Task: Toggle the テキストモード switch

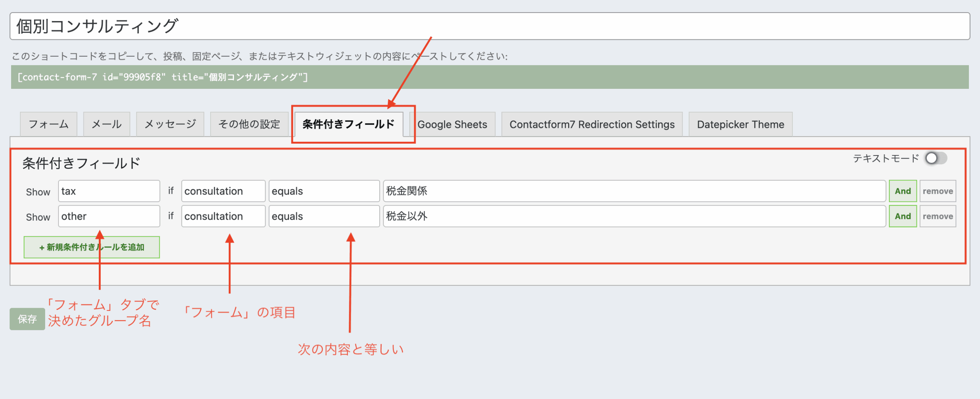Action: pos(936,159)
